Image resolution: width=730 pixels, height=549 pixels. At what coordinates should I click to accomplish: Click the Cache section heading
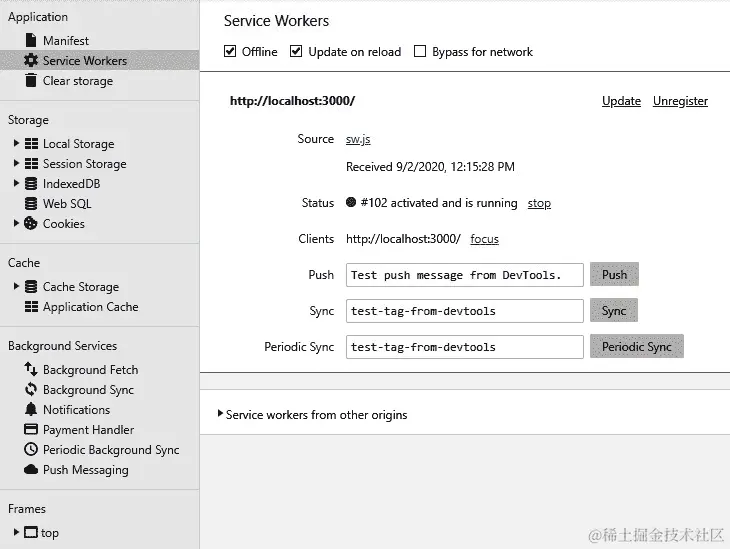tap(24, 263)
